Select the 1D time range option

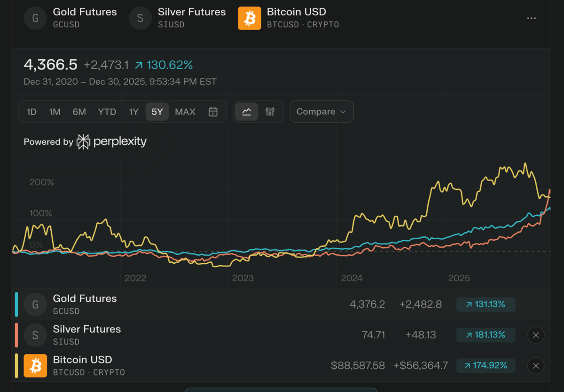click(31, 111)
